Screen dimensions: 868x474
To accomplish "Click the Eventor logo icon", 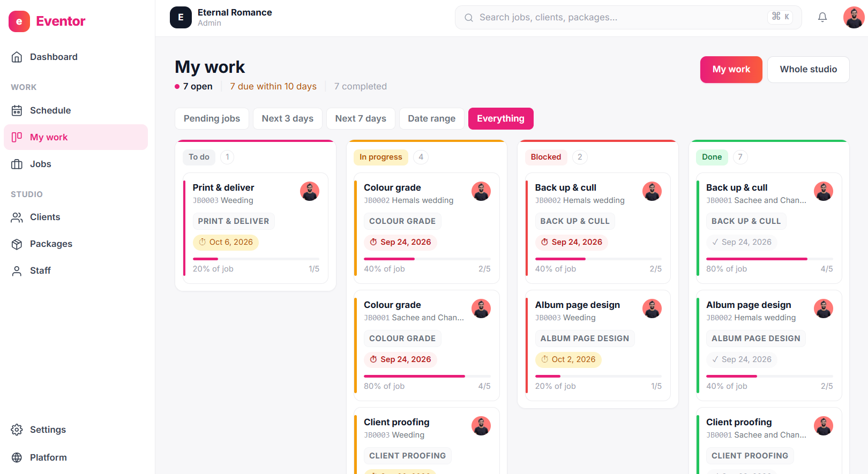I will [x=19, y=21].
